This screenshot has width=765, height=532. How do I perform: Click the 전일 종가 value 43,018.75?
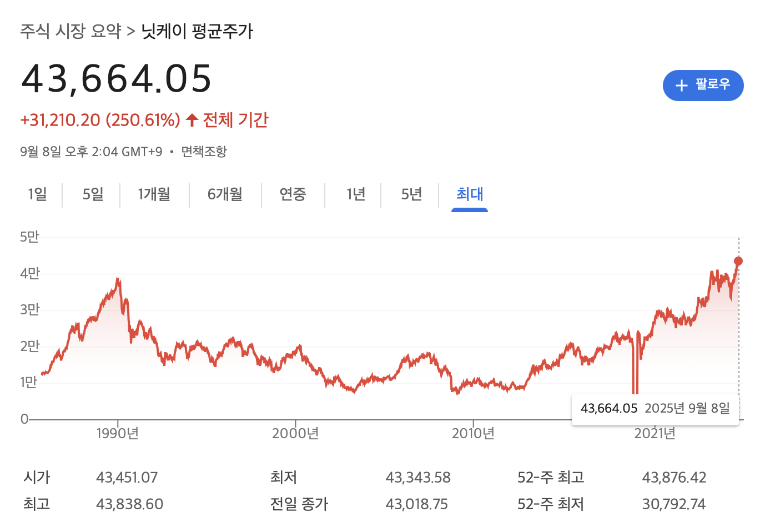click(x=418, y=504)
